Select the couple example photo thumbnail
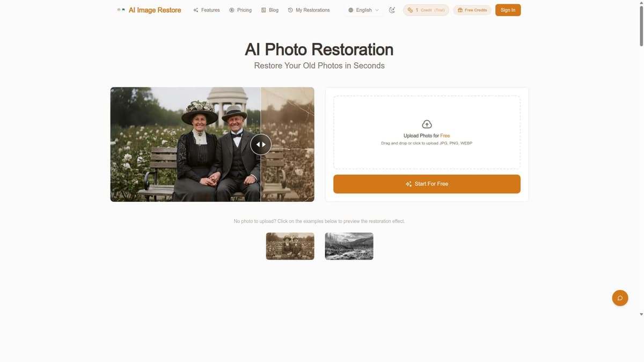 coord(290,246)
